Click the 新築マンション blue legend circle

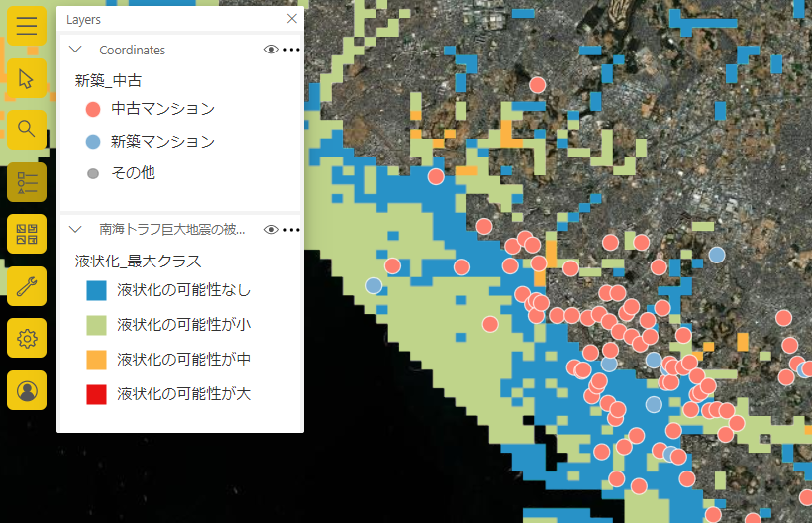[93, 142]
